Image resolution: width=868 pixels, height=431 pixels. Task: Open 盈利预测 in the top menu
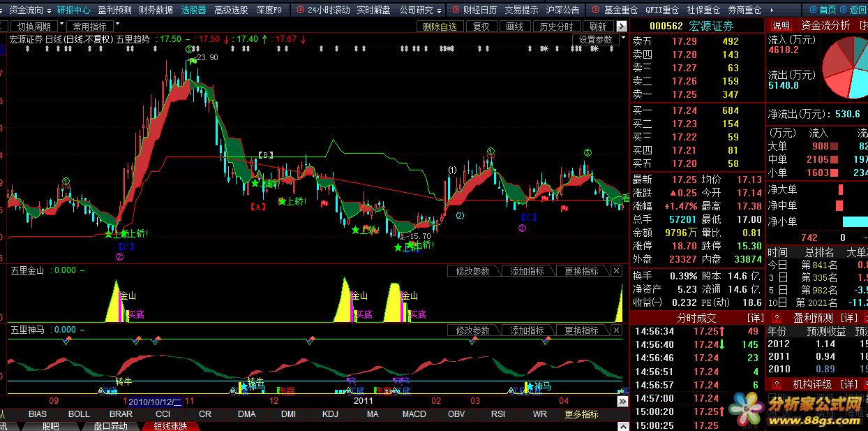click(114, 10)
